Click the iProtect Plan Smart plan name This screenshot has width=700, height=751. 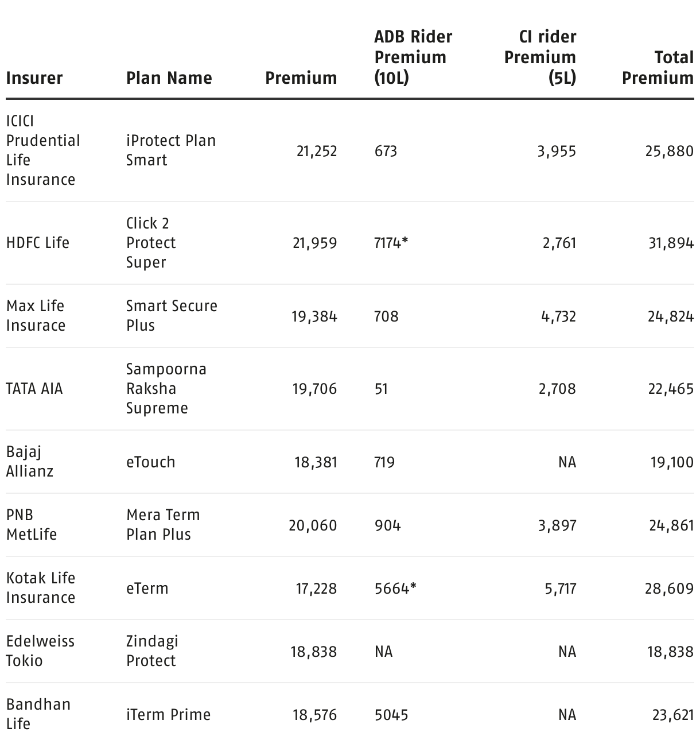coord(171,150)
